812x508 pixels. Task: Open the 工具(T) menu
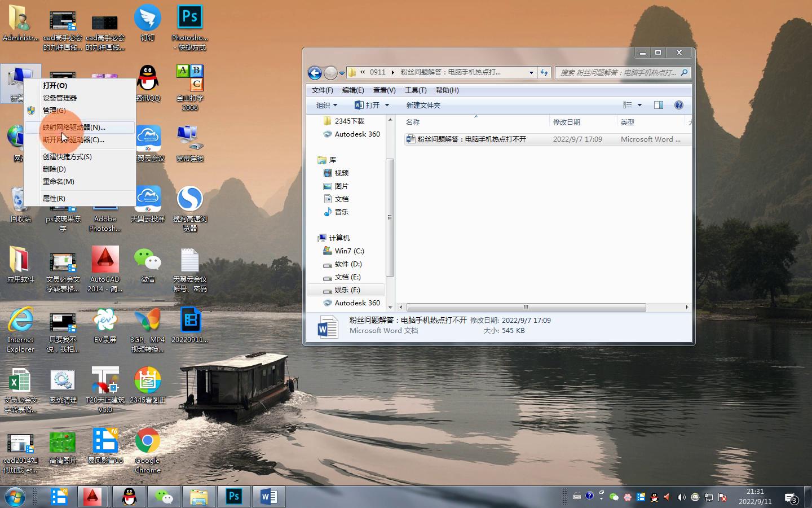click(415, 90)
